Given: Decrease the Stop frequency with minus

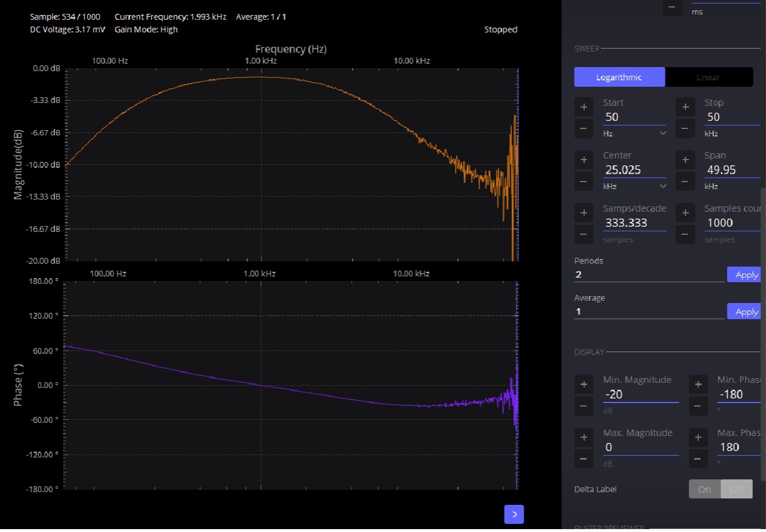Looking at the screenshot, I should click(686, 128).
